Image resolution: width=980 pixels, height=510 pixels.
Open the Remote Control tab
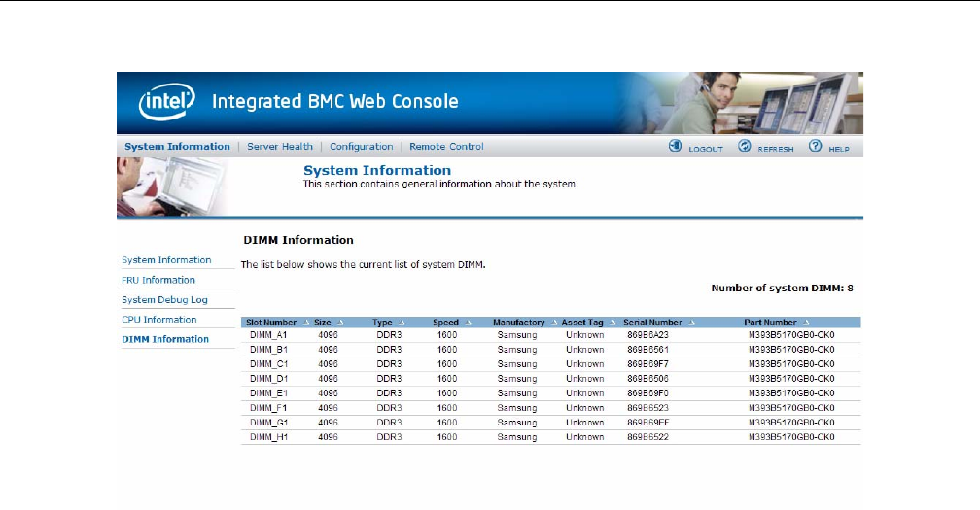tap(446, 147)
